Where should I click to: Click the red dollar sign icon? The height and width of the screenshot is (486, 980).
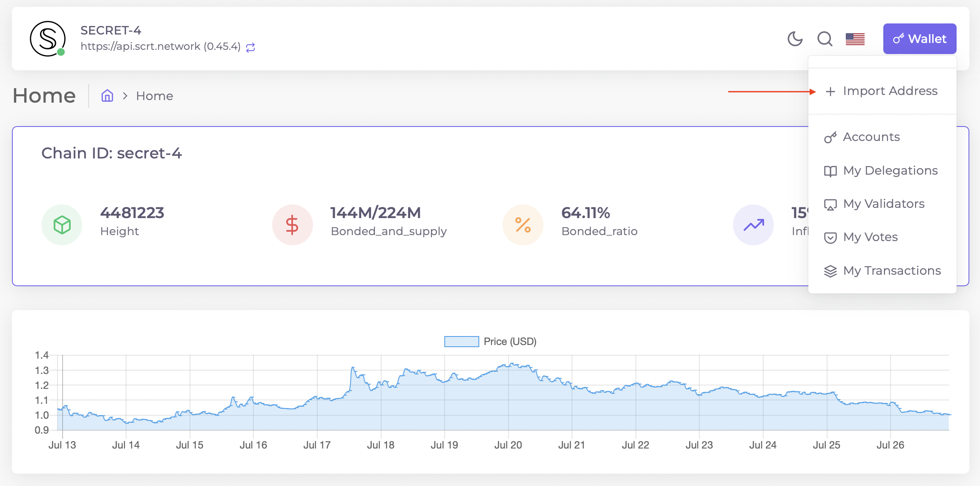click(292, 225)
